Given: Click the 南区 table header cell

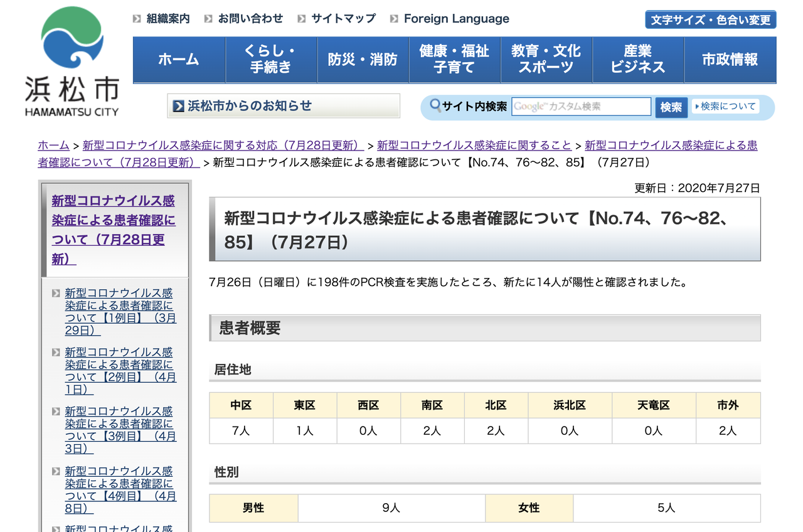Looking at the screenshot, I should click(432, 405).
